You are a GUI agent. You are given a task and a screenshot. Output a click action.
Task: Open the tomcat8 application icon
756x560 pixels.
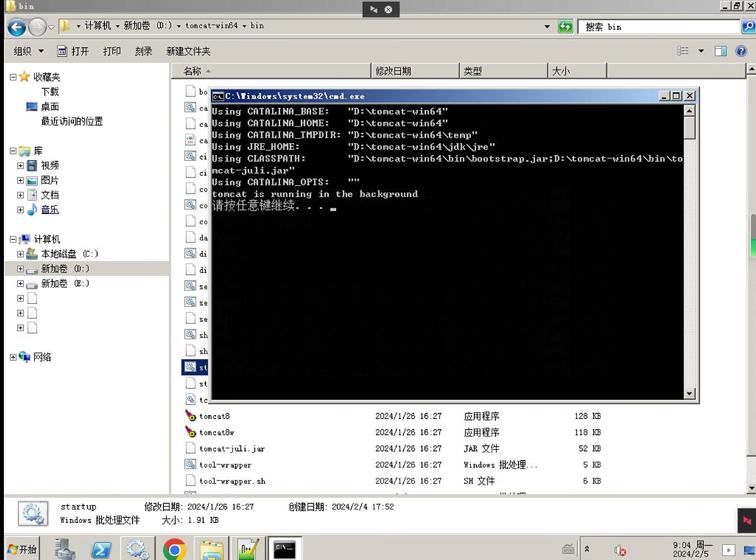click(x=191, y=416)
